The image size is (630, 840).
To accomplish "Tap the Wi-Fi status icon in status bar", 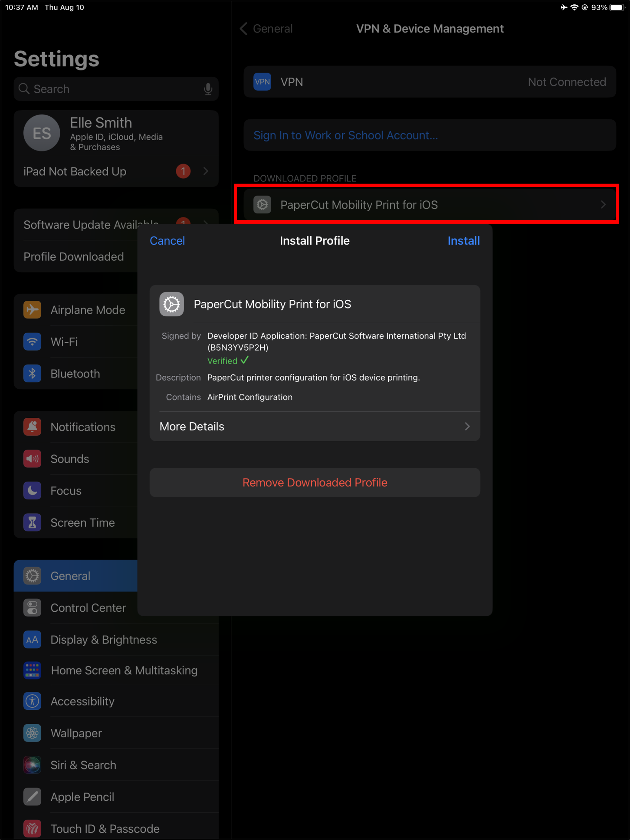I will [x=574, y=7].
